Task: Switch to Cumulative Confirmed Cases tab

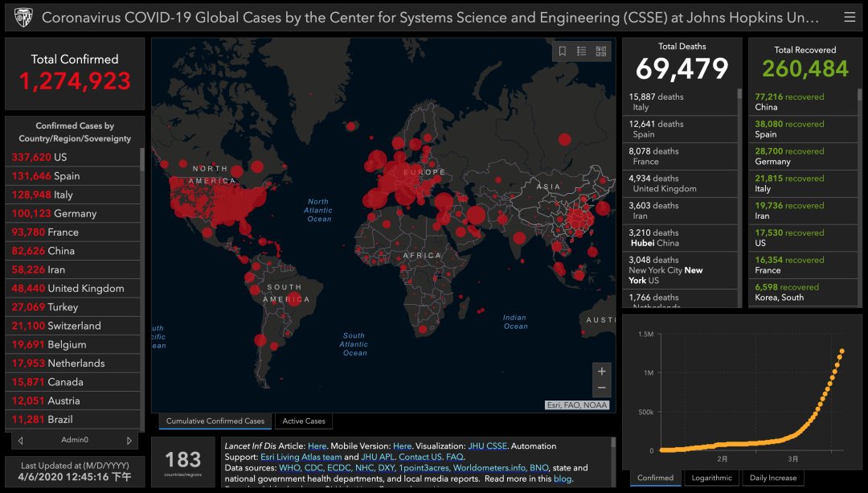Action: click(x=215, y=421)
